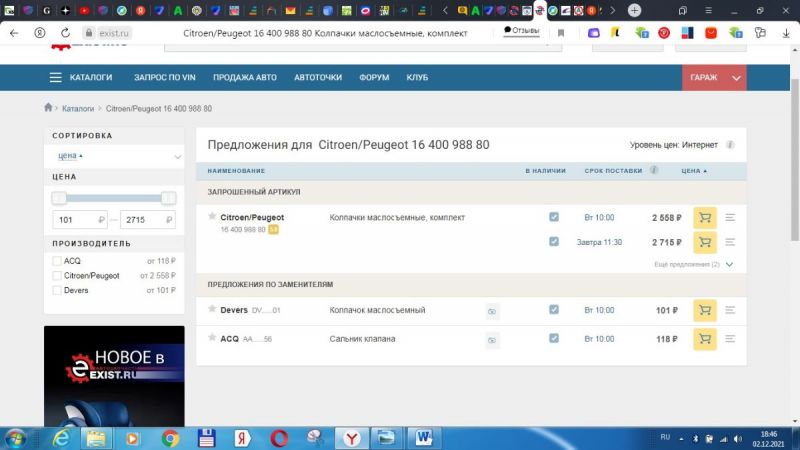Open Каталоги menu item
Viewport: 800px width, 450px height.
91,78
